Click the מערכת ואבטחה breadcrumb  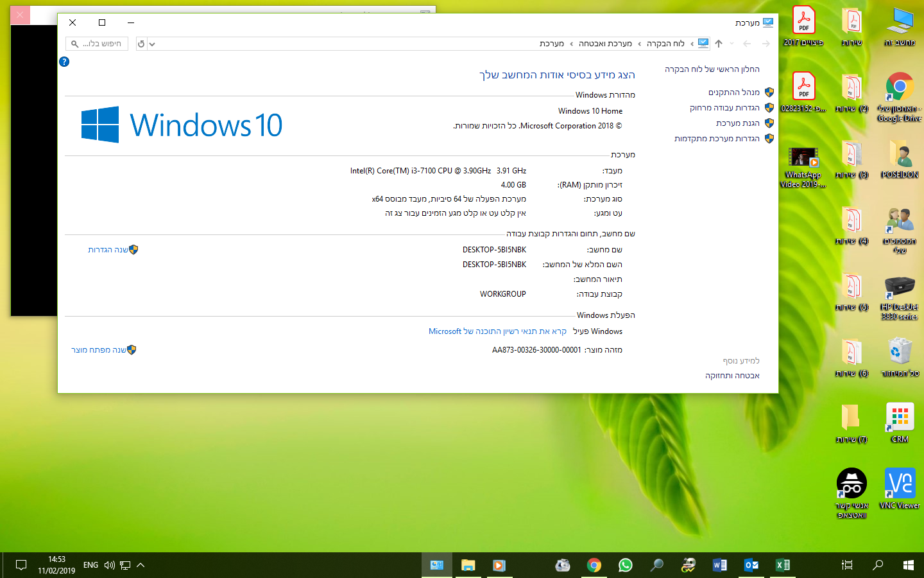(605, 44)
